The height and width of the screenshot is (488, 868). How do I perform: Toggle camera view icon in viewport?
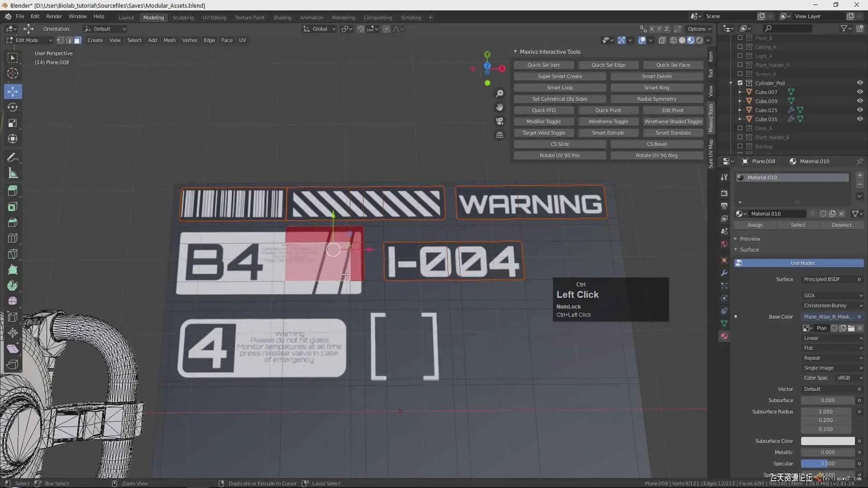point(500,121)
